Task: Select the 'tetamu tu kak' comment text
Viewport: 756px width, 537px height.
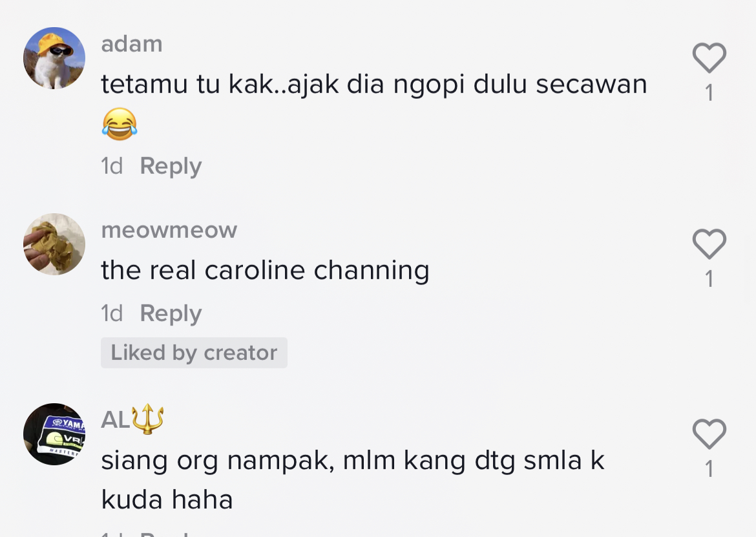Action: pos(373,85)
